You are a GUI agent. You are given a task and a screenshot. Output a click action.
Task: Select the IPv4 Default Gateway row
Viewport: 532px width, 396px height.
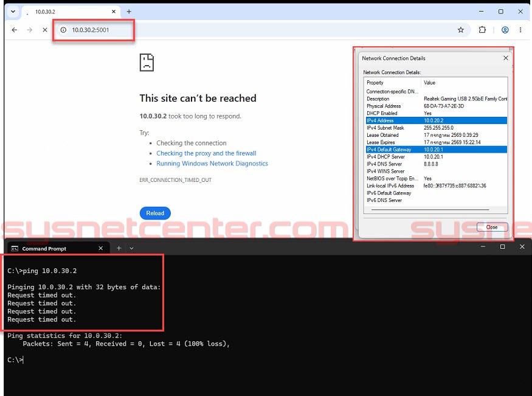[437, 149]
